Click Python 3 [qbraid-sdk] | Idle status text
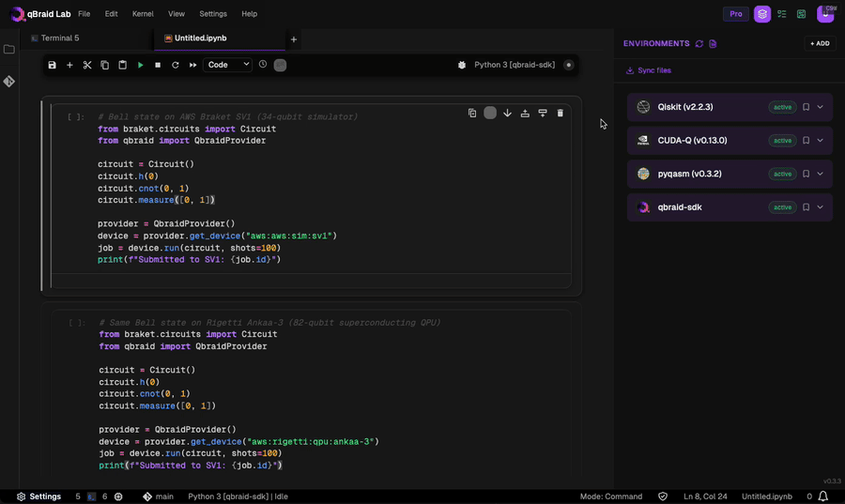 (x=238, y=496)
